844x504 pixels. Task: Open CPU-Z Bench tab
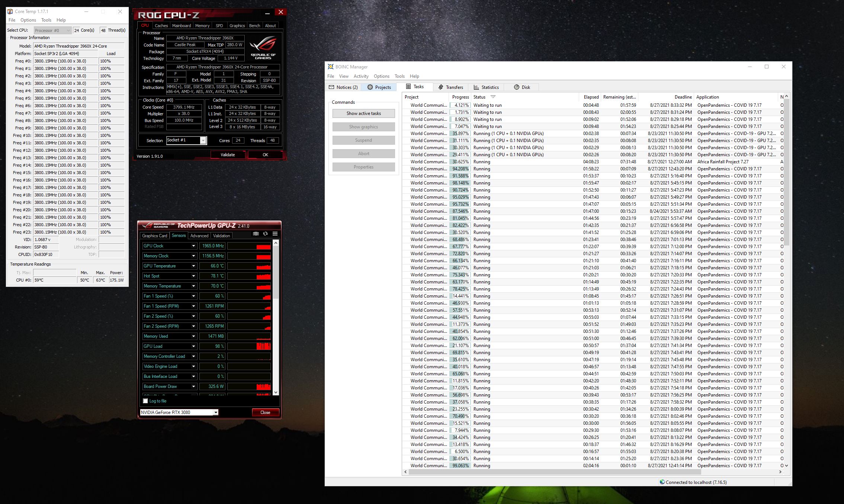(x=254, y=26)
